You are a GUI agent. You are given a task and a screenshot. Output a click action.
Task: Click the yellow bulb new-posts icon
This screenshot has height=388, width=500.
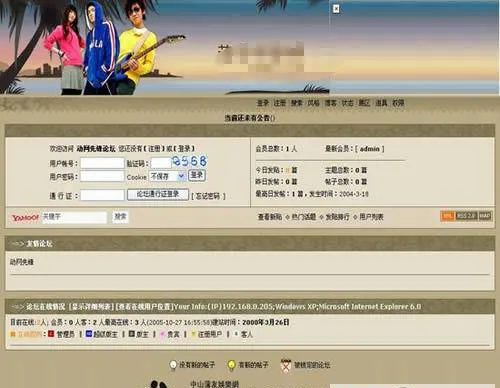[231, 365]
